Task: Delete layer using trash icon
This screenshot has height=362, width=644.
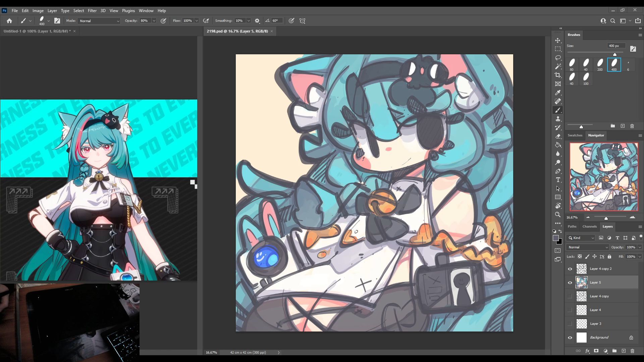Action: point(632,351)
